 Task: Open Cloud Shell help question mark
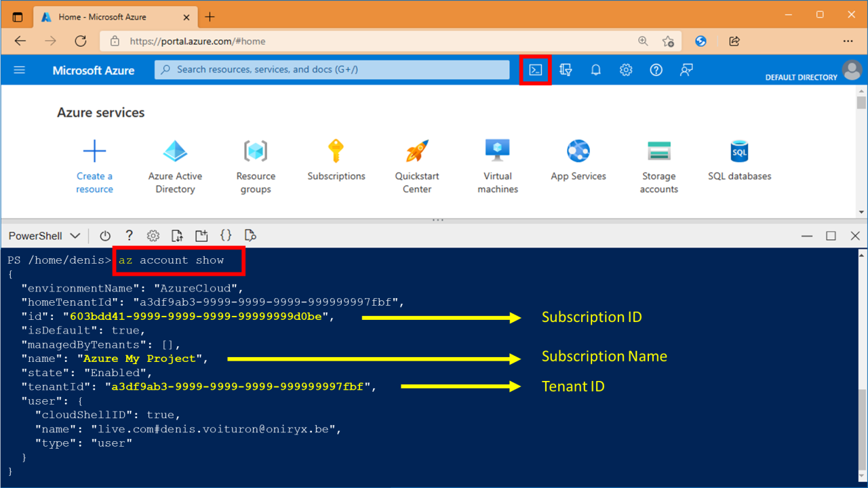(129, 236)
